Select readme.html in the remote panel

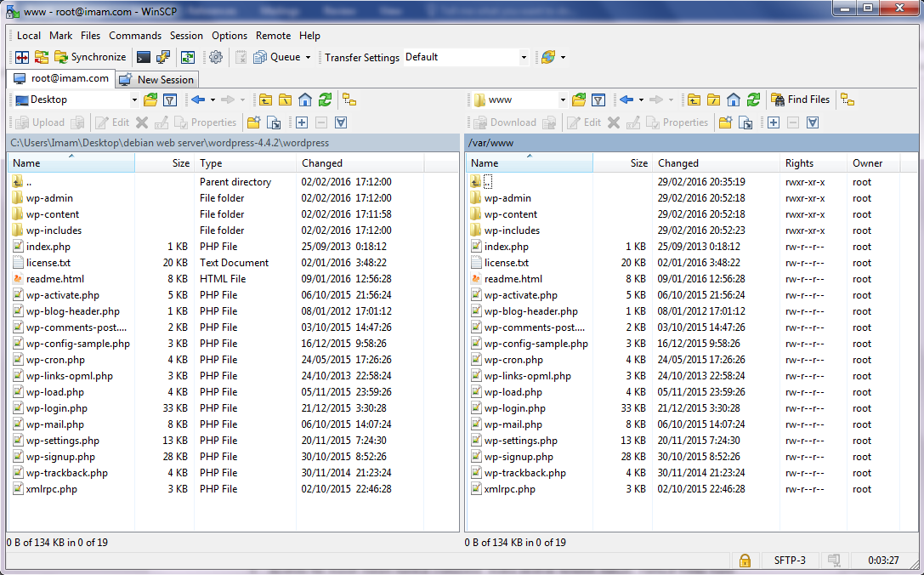point(513,279)
